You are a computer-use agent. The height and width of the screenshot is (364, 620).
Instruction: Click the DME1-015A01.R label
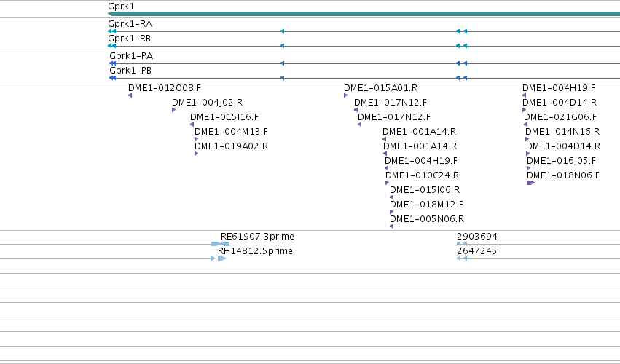(x=381, y=88)
